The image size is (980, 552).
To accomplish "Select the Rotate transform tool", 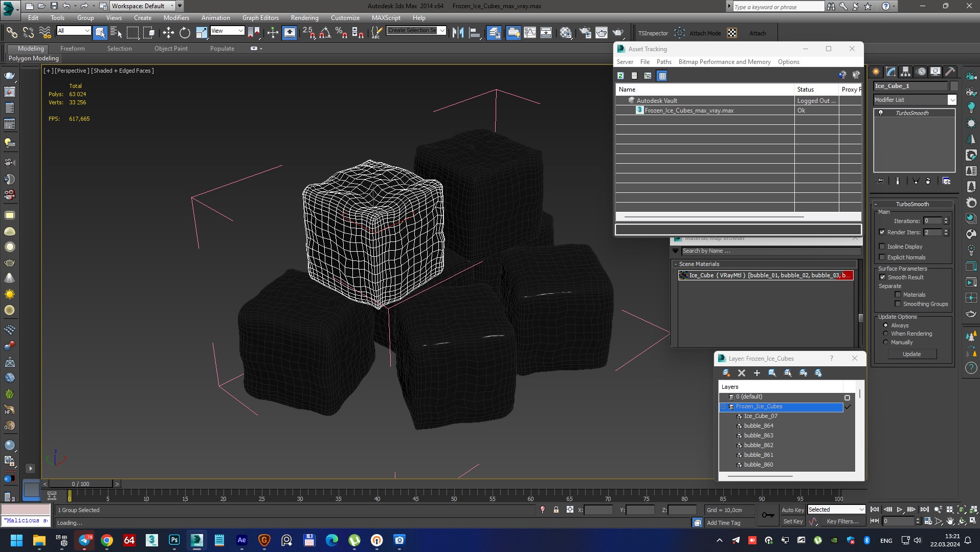I will pyautogui.click(x=185, y=33).
